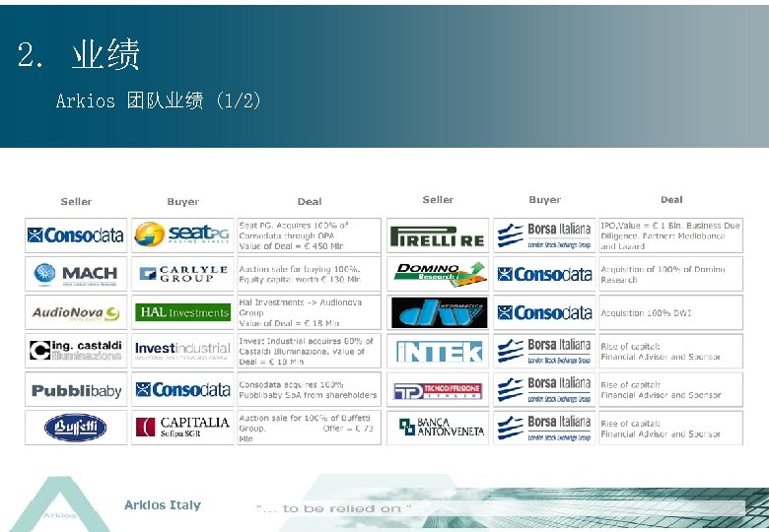Select the Capitalia Sofipa SGR logo
The height and width of the screenshot is (532, 769).
(182, 428)
